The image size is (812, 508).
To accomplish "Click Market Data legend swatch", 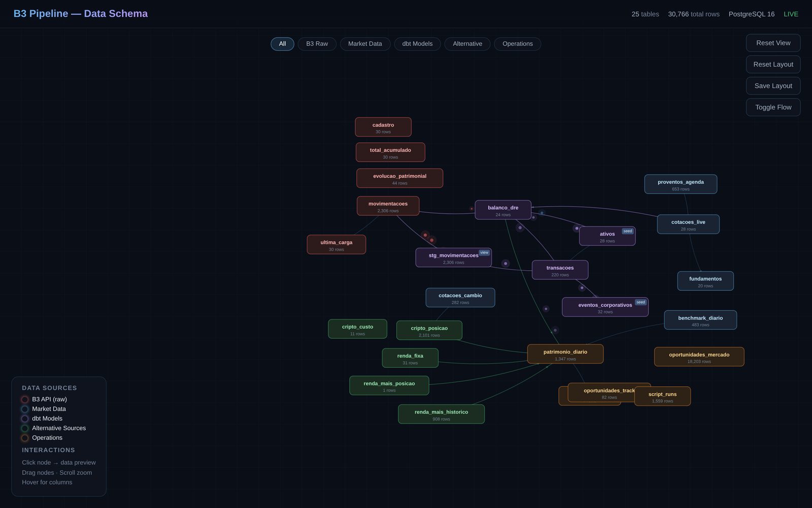I will tap(25, 409).
